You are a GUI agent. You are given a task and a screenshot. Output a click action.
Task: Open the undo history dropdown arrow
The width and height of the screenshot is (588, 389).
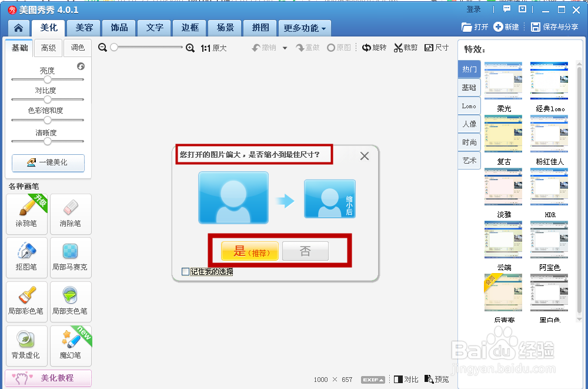(x=285, y=48)
